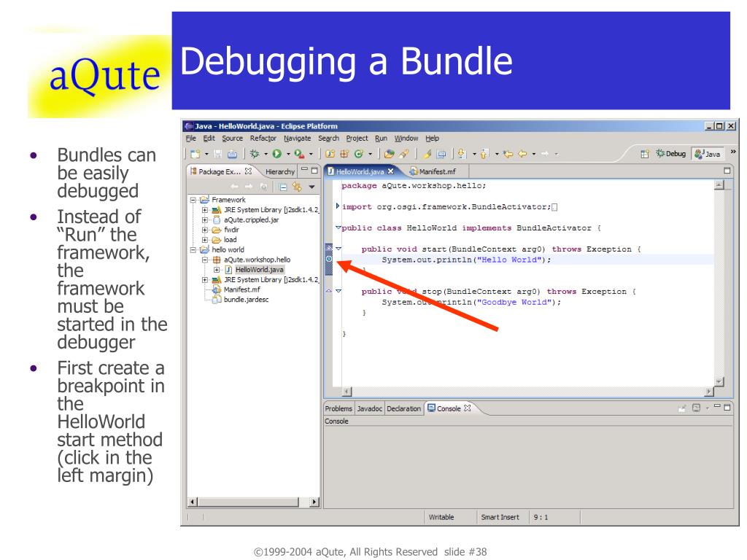This screenshot has width=747, height=560.
Task: Click the Open Console icon in the Console toolbar
Action: coord(696,408)
